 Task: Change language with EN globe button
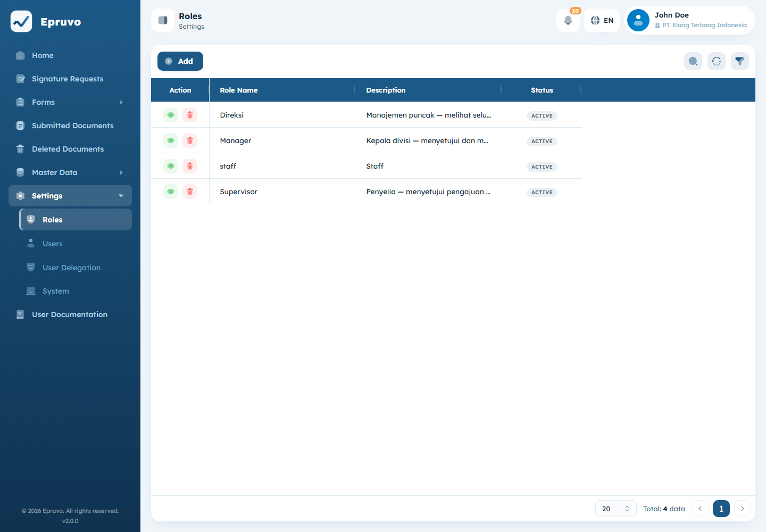(x=602, y=20)
